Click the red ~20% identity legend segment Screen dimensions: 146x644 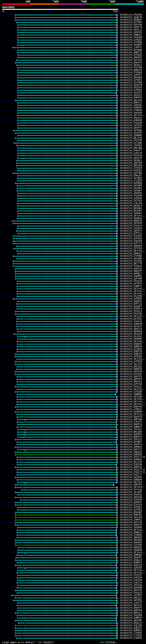tap(16, 4)
